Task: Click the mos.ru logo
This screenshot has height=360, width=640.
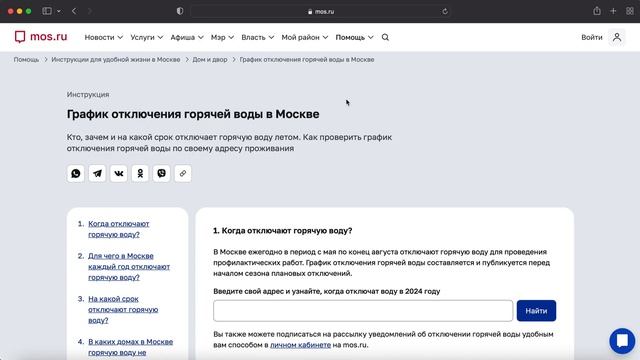Action: tap(41, 37)
